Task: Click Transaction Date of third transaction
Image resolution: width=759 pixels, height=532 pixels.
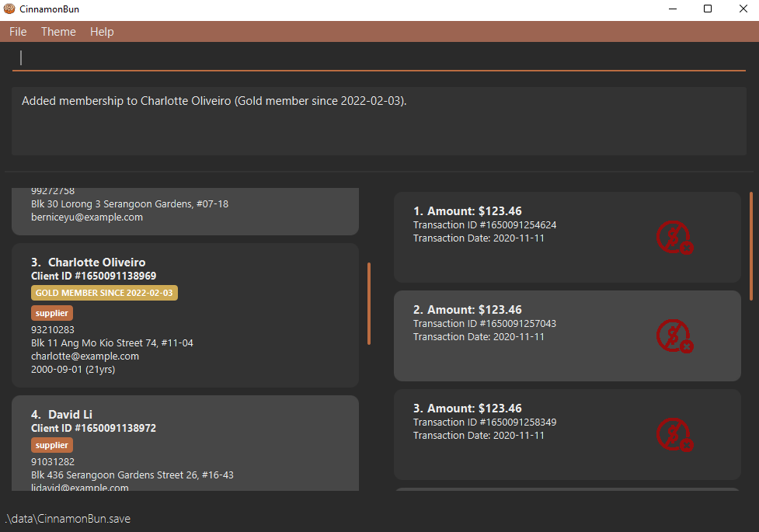Action: point(479,436)
